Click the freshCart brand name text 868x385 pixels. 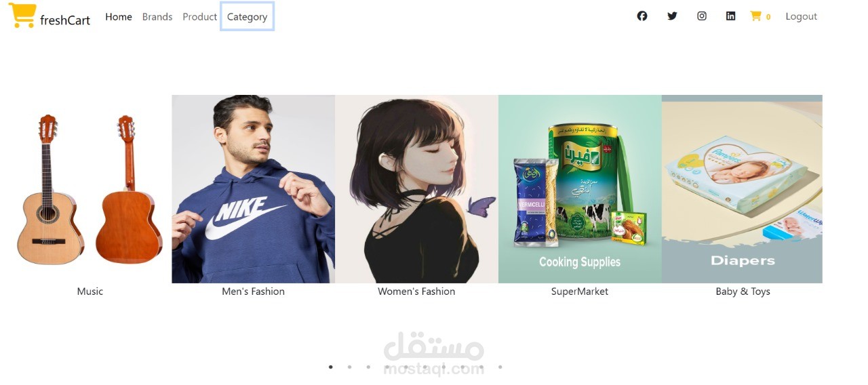pyautogui.click(x=65, y=20)
